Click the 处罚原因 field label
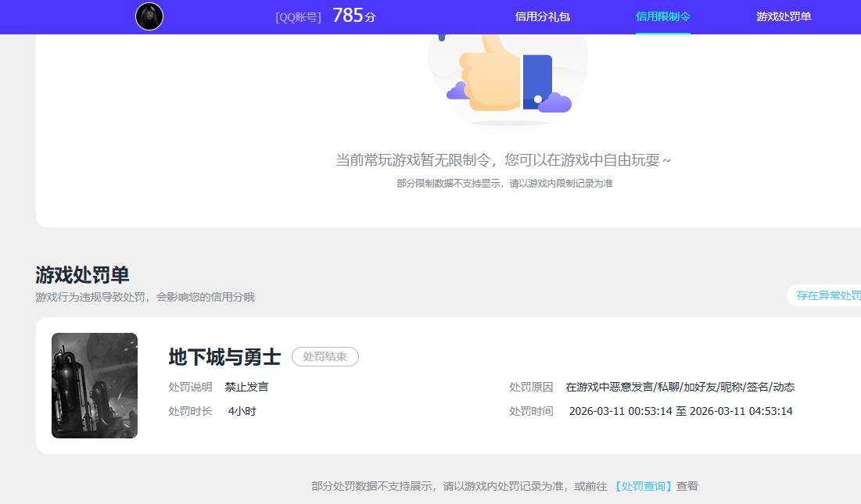Image resolution: width=861 pixels, height=504 pixels. pyautogui.click(x=531, y=387)
